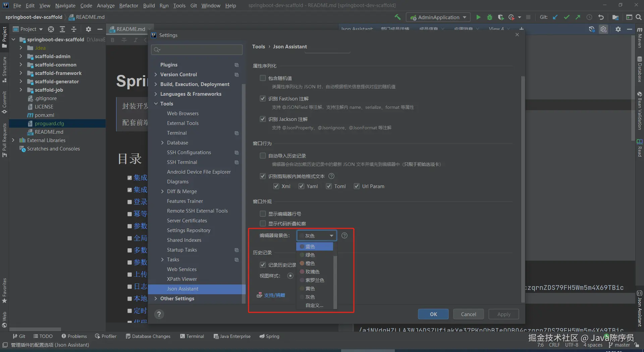This screenshot has width=644, height=352.
Task: Click the help question mark beside background color
Action: pos(344,235)
